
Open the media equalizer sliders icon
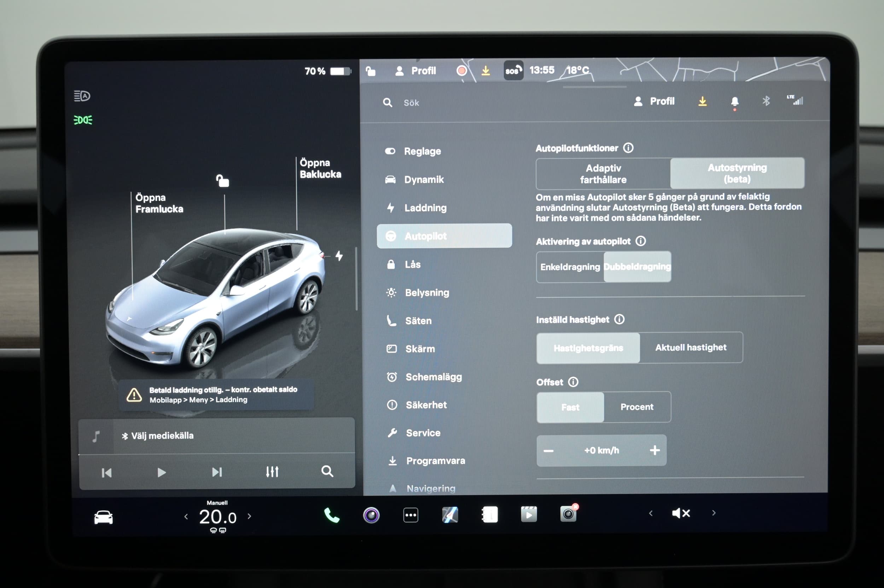[x=272, y=472]
